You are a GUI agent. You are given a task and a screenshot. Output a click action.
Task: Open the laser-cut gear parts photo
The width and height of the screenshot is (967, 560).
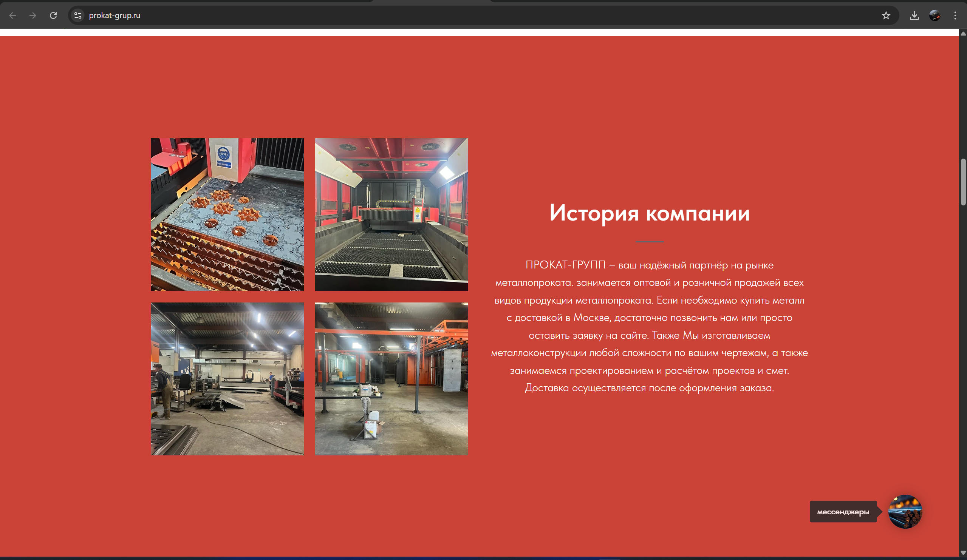coord(227,214)
